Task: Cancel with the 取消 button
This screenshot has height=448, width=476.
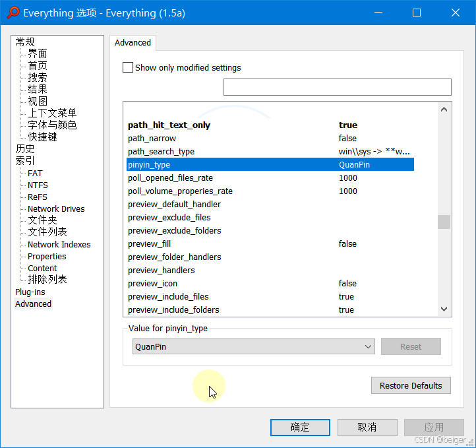Action: click(367, 428)
